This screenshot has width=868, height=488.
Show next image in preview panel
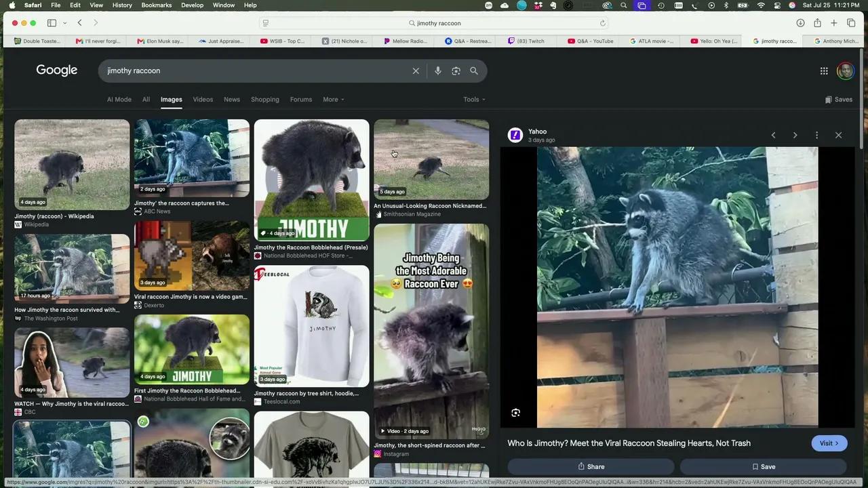click(x=795, y=136)
